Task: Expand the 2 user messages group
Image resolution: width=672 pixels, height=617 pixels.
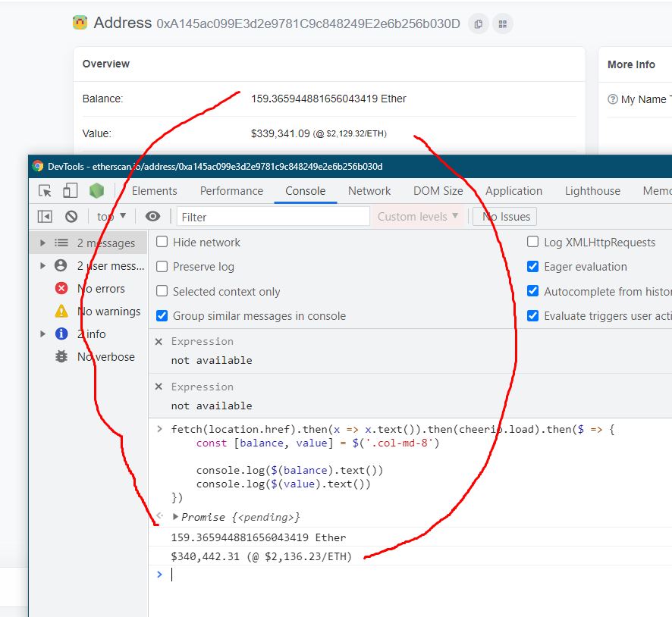Action: pyautogui.click(x=42, y=265)
